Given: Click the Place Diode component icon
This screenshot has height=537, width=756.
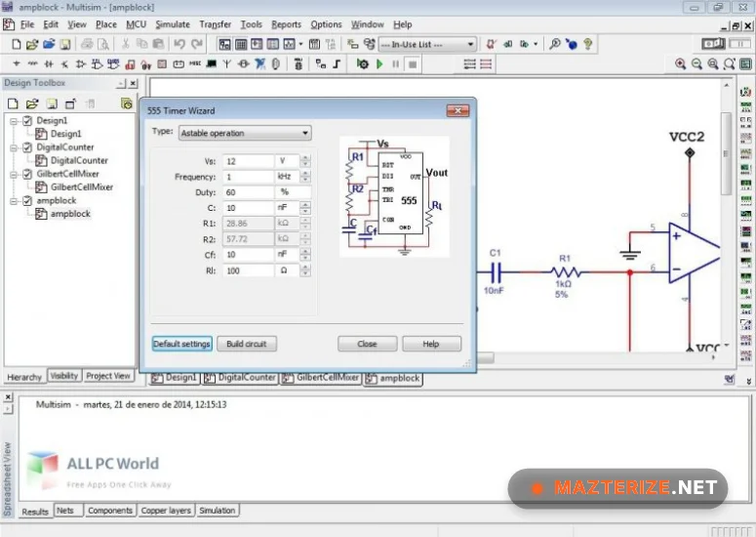Looking at the screenshot, I should [x=49, y=63].
